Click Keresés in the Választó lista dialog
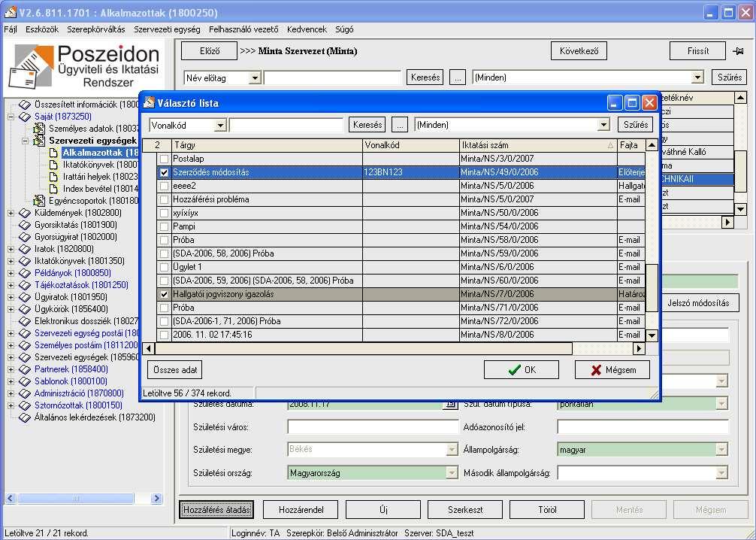Viewport: 756px width, 540px height. pyautogui.click(x=367, y=125)
